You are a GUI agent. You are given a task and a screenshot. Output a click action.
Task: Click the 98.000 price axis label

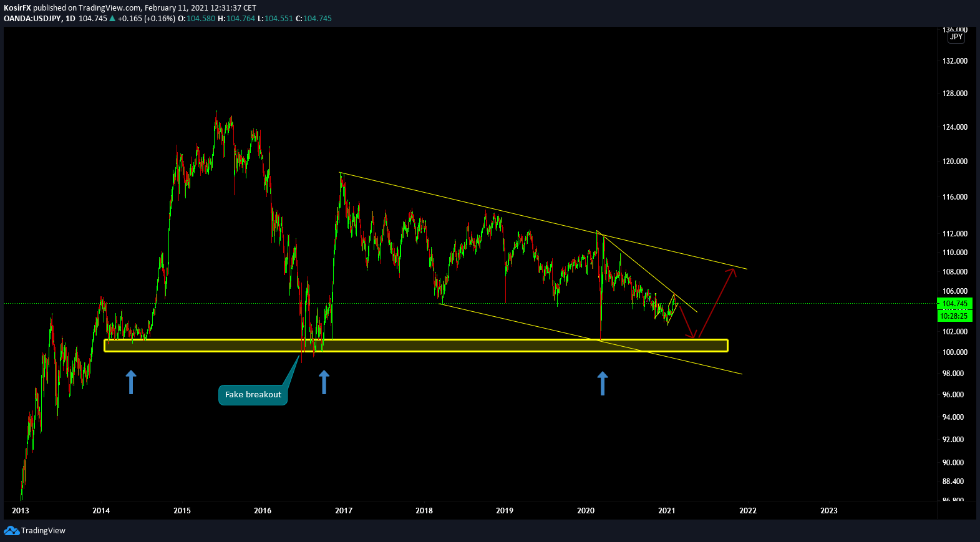953,374
